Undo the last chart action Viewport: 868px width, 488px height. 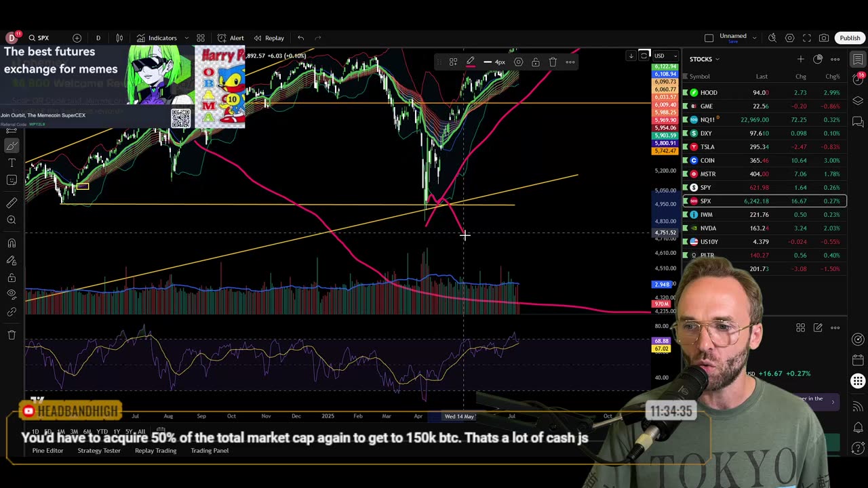300,38
